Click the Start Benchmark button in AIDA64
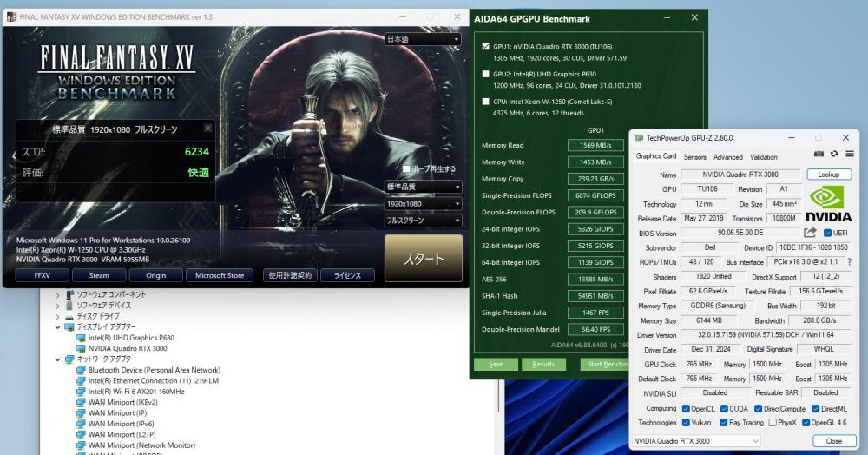The width and height of the screenshot is (868, 455). [x=605, y=364]
